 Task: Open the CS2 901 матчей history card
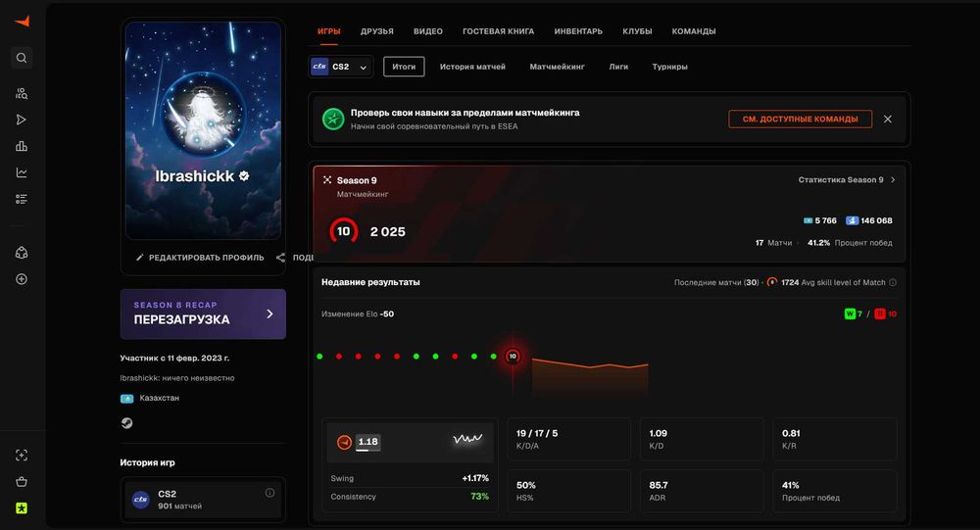tap(203, 500)
